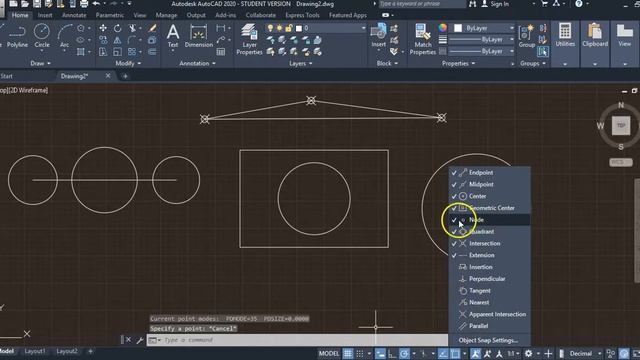Click the MODEL status bar button

(x=329, y=353)
